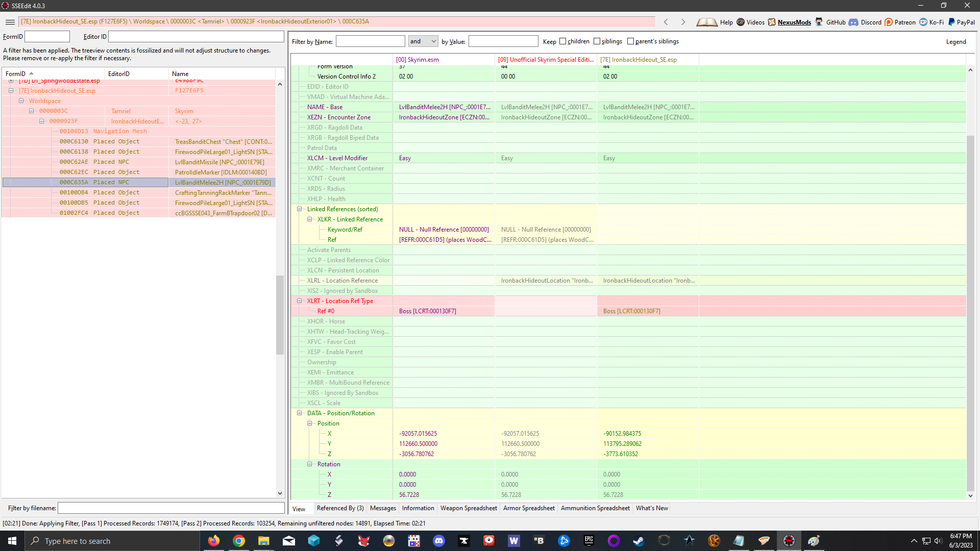This screenshot has width=980, height=551.
Task: Enable the Keep children checkbox
Action: coord(562,41)
